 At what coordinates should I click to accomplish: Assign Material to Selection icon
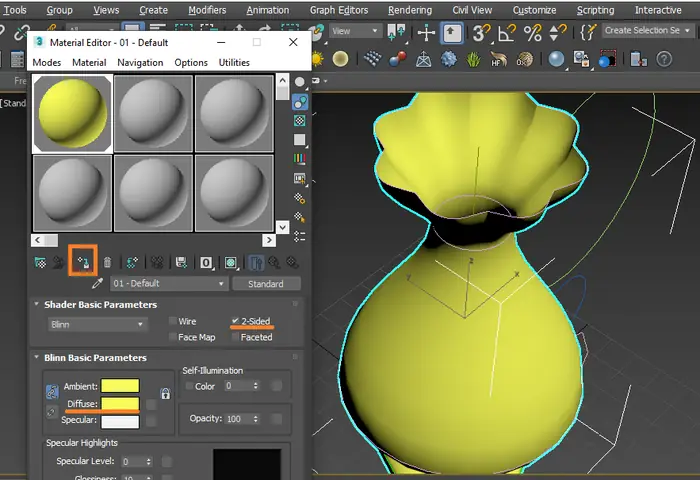point(83,263)
